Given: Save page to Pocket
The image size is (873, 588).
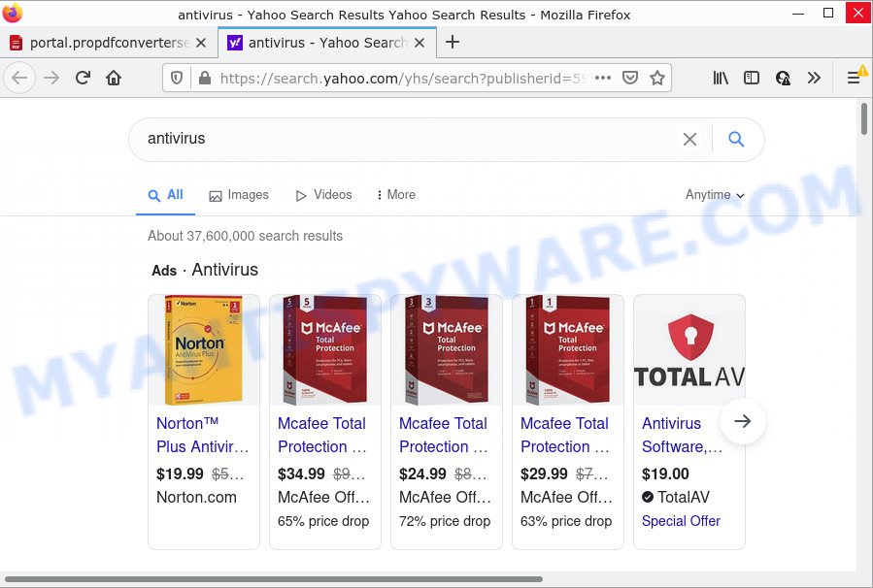Looking at the screenshot, I should [x=629, y=78].
